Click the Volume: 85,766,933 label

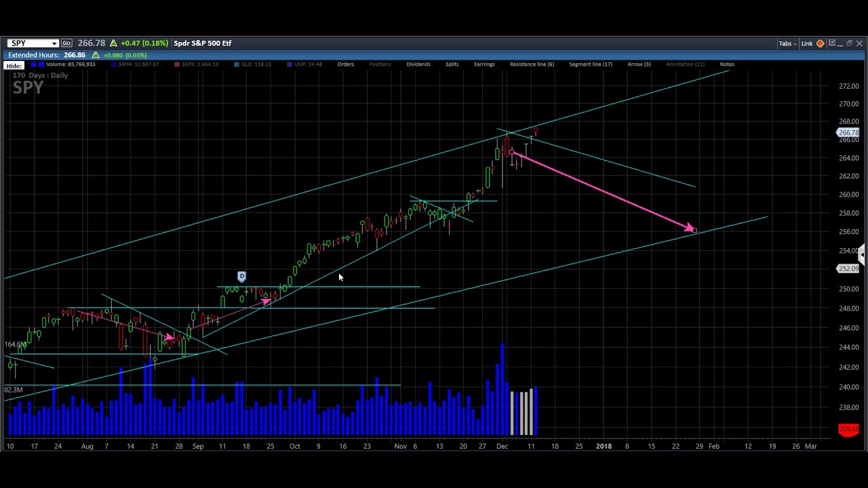[x=71, y=64]
